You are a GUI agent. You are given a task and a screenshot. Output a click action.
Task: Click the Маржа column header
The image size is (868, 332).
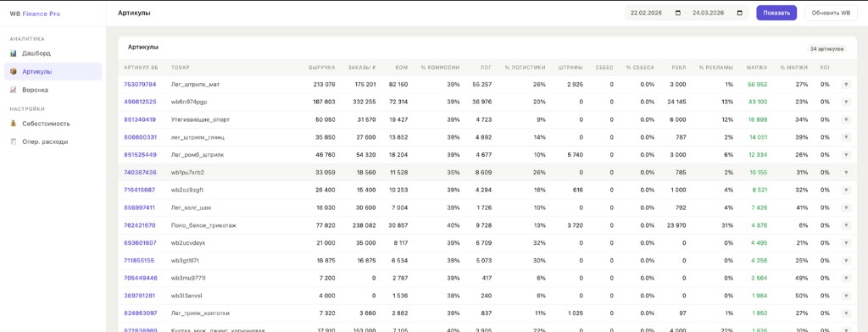tap(757, 68)
